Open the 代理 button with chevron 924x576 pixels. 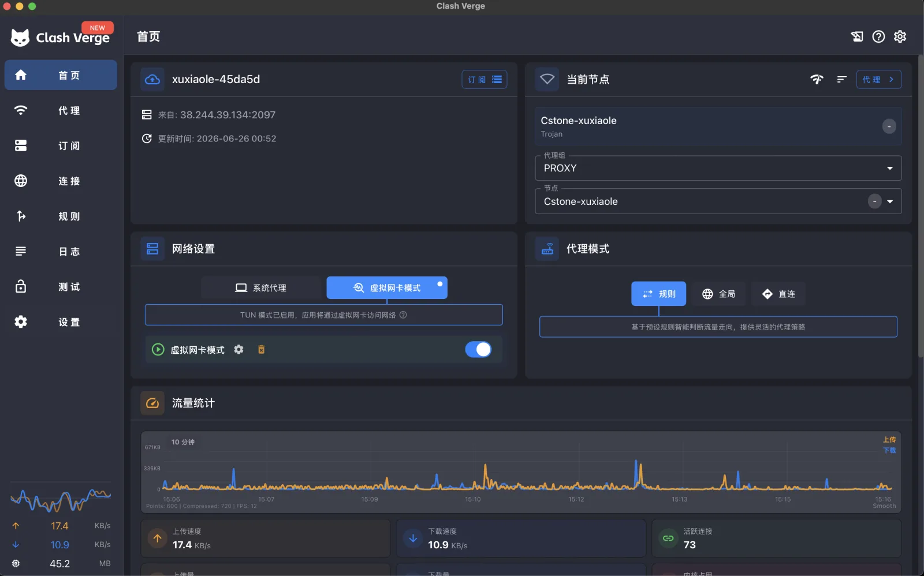[878, 80]
